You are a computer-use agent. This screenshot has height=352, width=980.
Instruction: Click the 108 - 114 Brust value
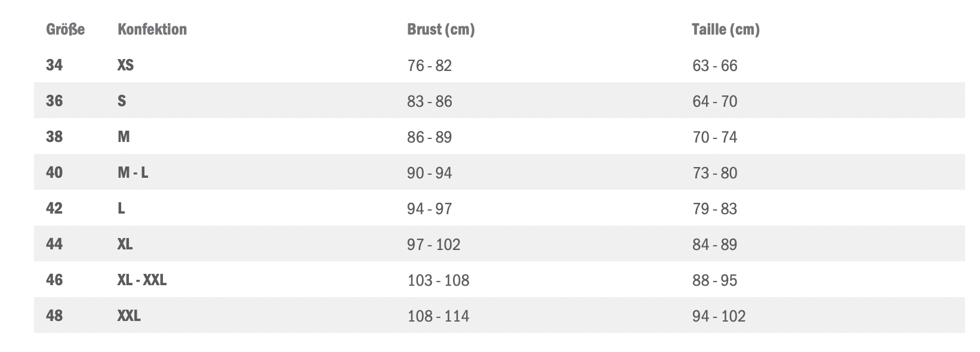[438, 316]
